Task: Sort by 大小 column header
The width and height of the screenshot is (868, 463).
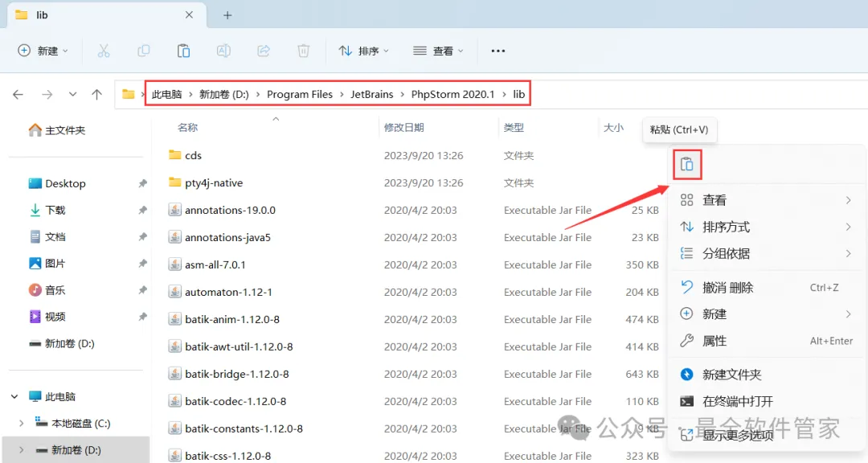Action: coord(613,127)
